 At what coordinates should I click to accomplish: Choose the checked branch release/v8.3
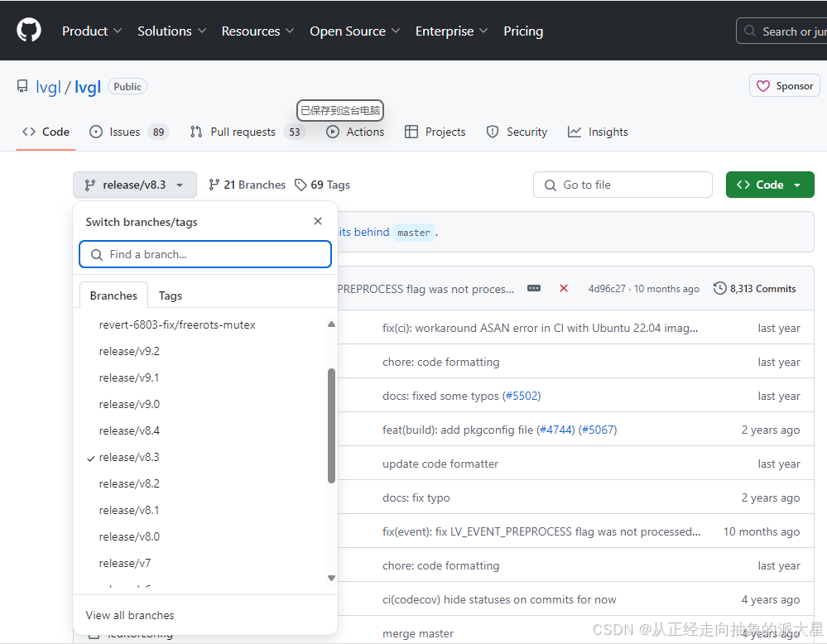click(129, 457)
